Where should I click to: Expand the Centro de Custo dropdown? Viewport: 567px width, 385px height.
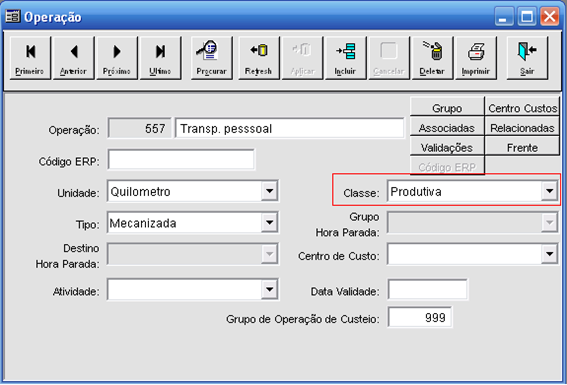click(x=549, y=254)
